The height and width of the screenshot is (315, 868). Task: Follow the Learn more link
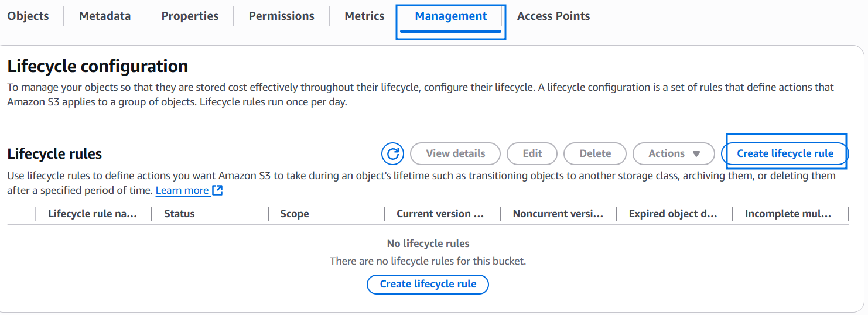pos(182,190)
